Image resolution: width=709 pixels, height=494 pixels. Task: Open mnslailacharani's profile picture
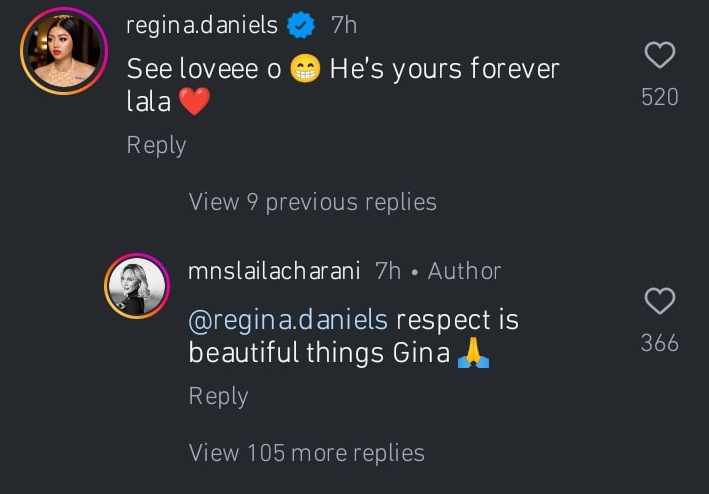click(x=135, y=290)
